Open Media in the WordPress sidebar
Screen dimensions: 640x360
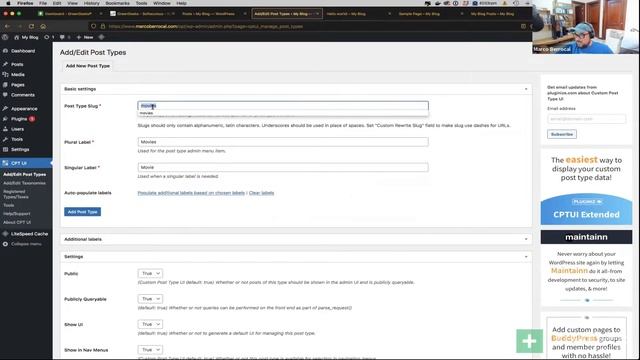18,75
